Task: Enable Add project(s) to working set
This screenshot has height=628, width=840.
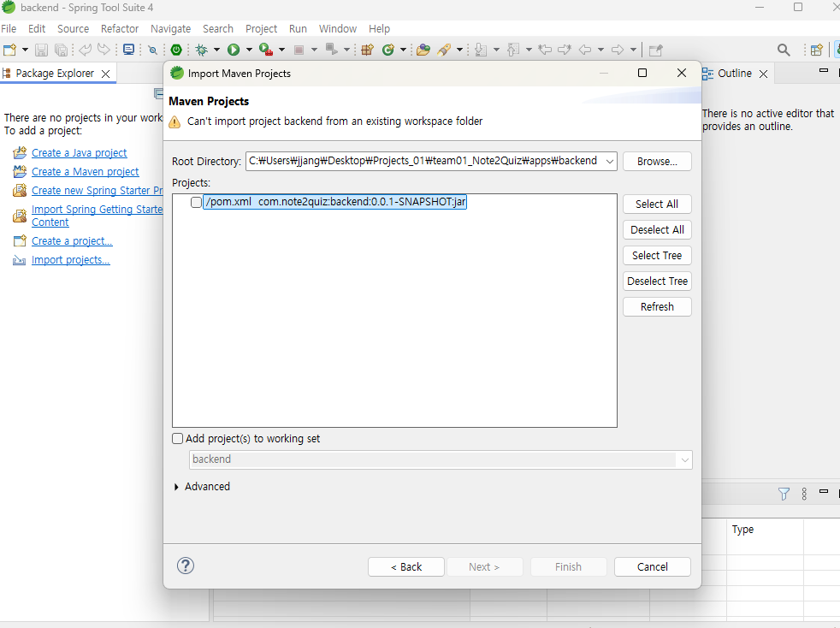Action: 177,438
